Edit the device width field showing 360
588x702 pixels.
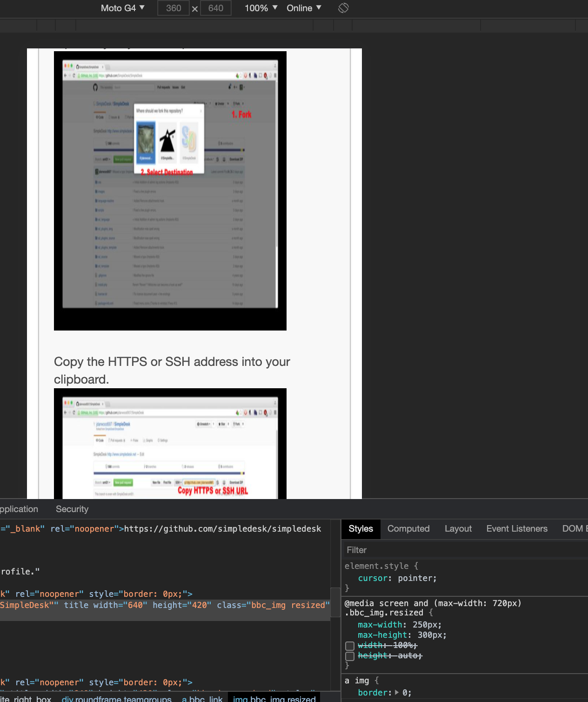(x=173, y=8)
